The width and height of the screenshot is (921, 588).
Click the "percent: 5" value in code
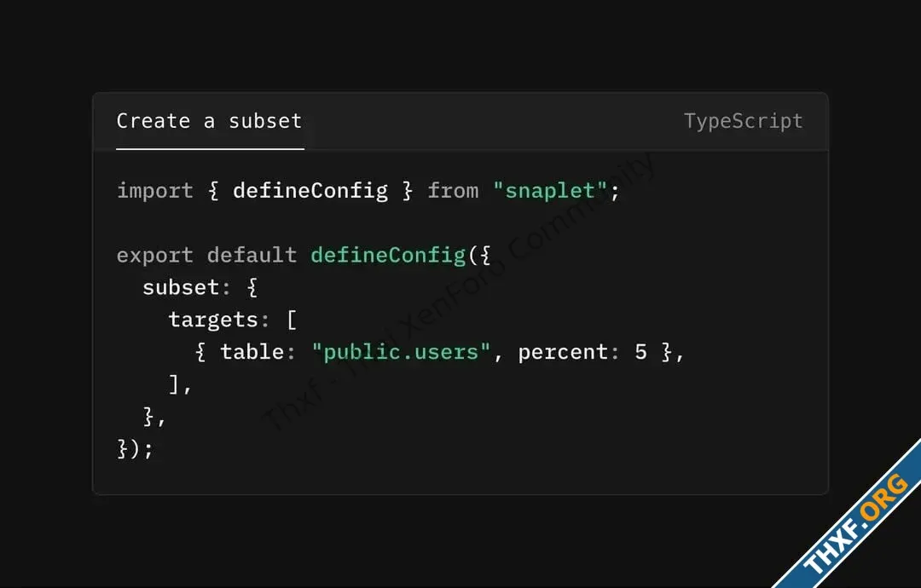pos(582,352)
